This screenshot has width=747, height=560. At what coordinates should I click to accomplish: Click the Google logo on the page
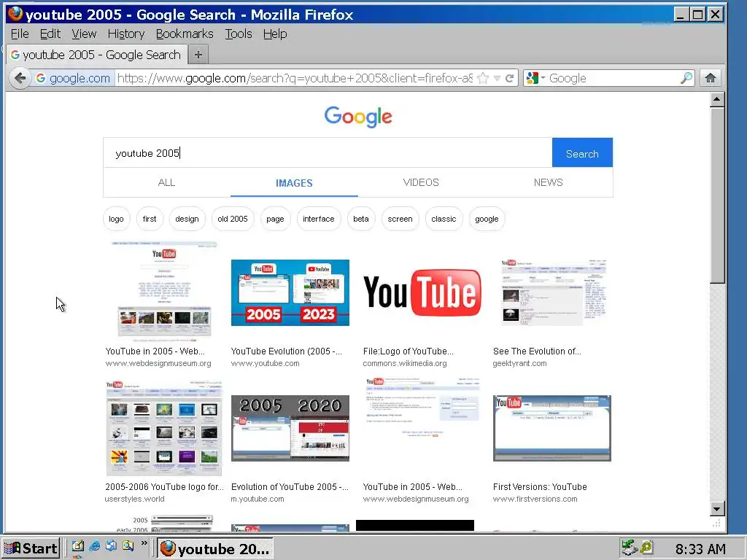[x=358, y=116]
